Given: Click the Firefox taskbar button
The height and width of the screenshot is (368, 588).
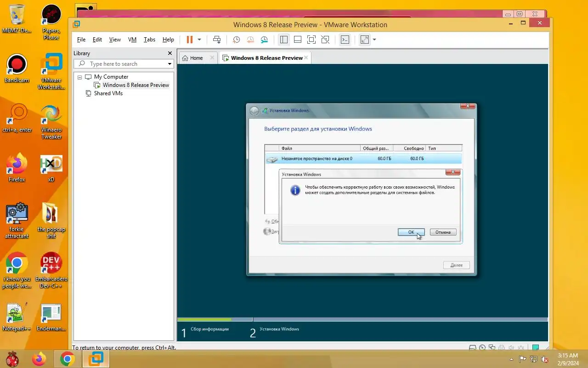Looking at the screenshot, I should [39, 359].
